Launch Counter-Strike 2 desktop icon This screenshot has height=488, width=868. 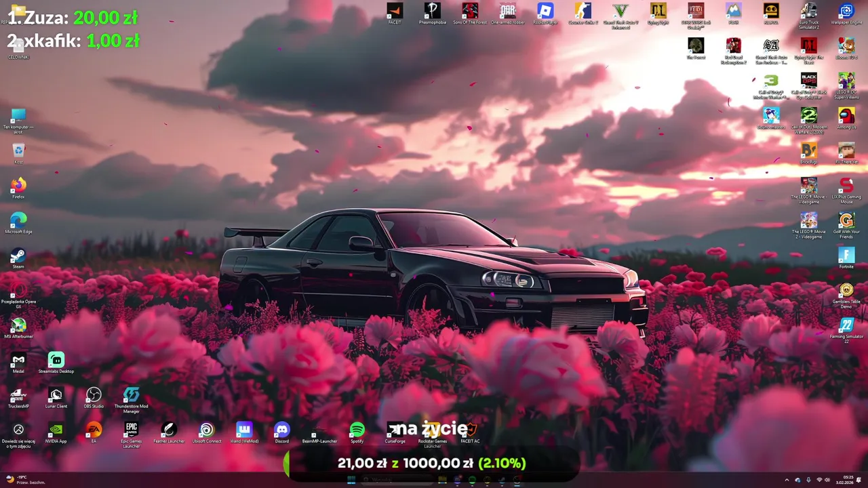[583, 14]
